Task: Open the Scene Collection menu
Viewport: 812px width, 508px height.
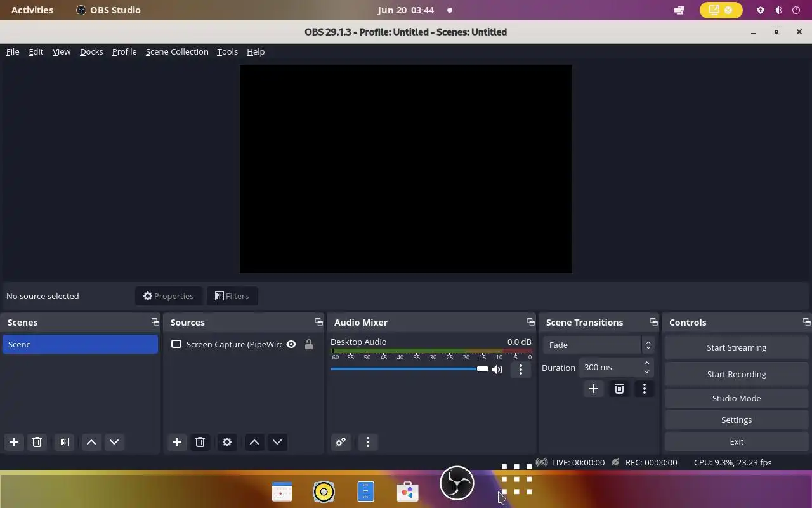Action: pyautogui.click(x=177, y=51)
